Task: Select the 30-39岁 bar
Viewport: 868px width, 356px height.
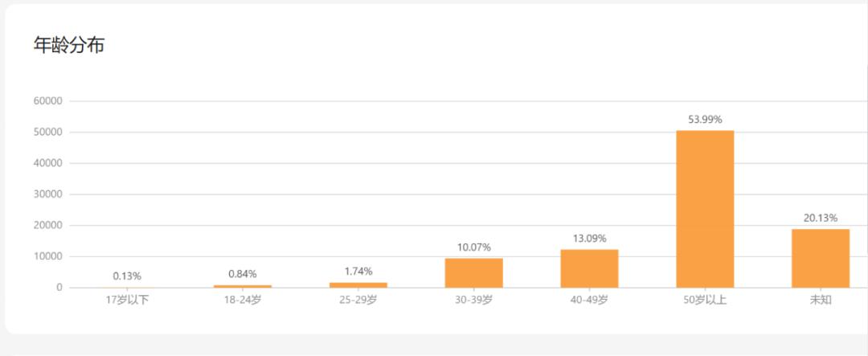Action: click(473, 272)
